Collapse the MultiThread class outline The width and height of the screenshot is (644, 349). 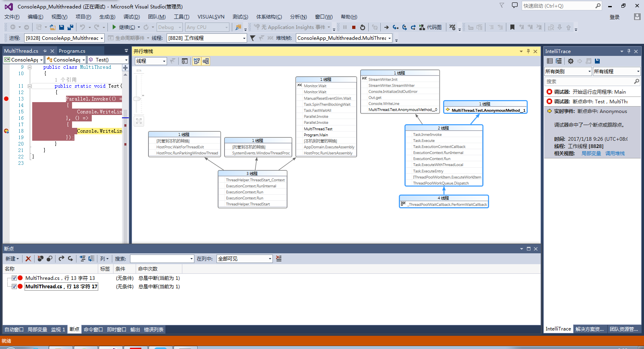point(29,67)
